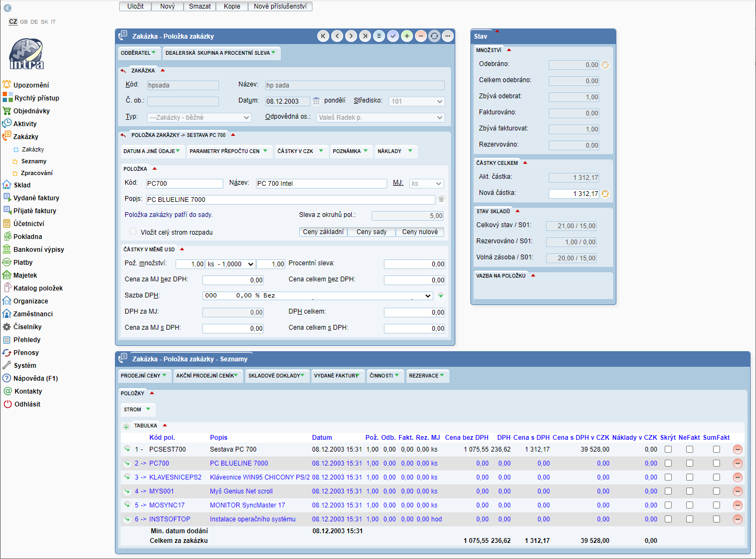Remove the MYS001 row with minus icon
Screen dimensions: 756x559
click(737, 491)
